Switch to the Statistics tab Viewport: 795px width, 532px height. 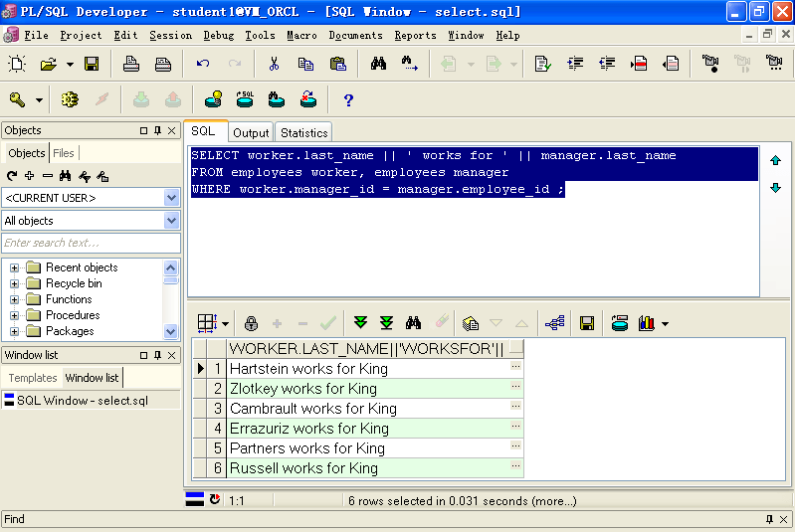coord(304,132)
